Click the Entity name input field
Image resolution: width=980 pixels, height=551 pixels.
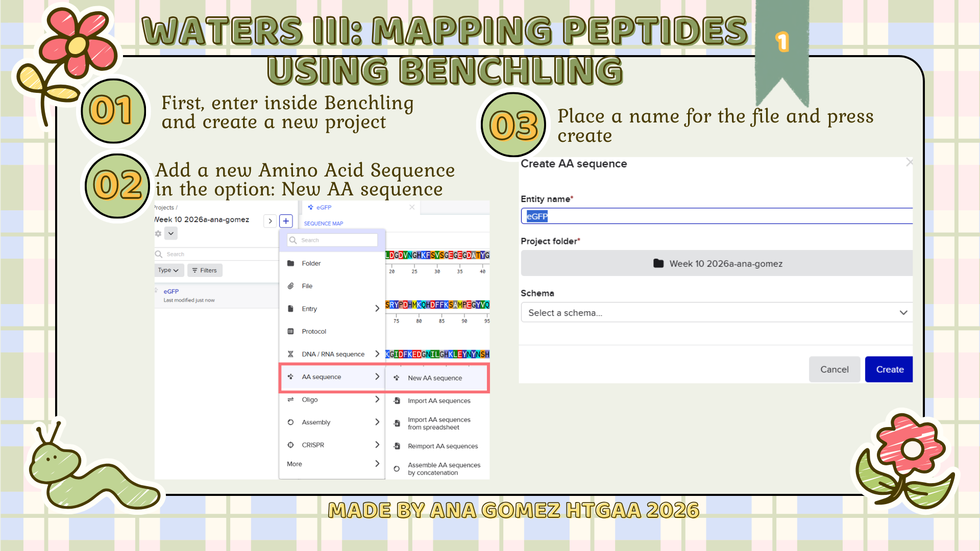(x=717, y=216)
